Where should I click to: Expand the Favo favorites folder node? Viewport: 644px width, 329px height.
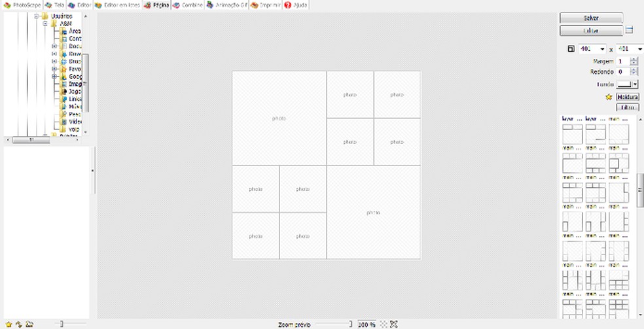(54, 69)
